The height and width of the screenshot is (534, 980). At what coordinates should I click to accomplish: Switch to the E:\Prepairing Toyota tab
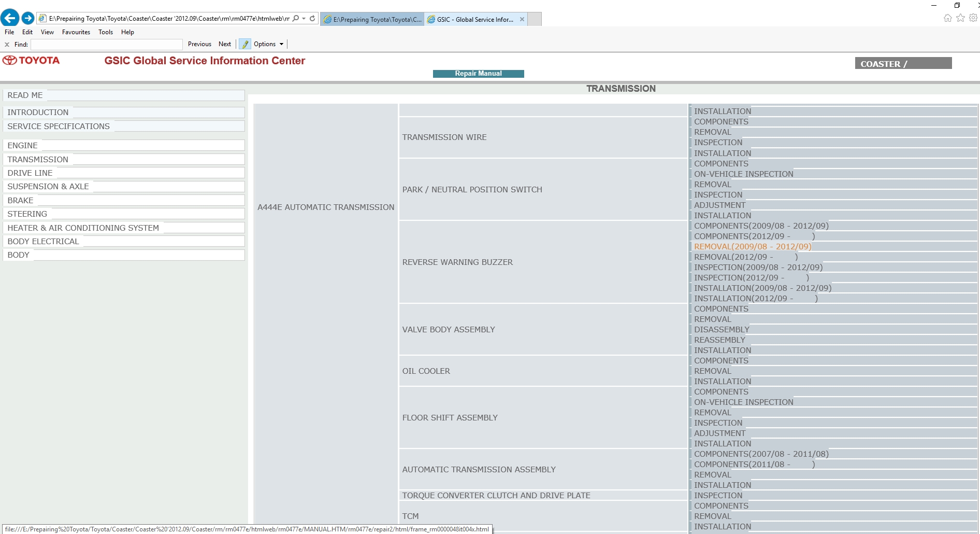click(x=372, y=20)
